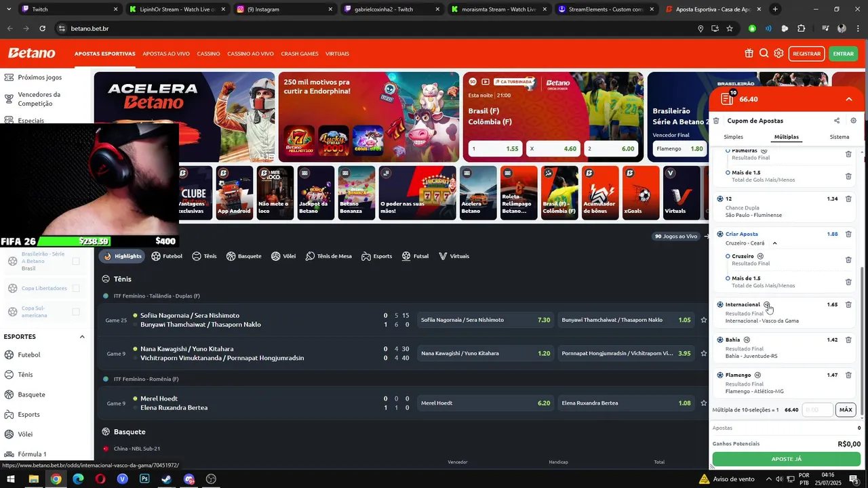
Task: Open bet slip settings gear
Action: [x=853, y=121]
